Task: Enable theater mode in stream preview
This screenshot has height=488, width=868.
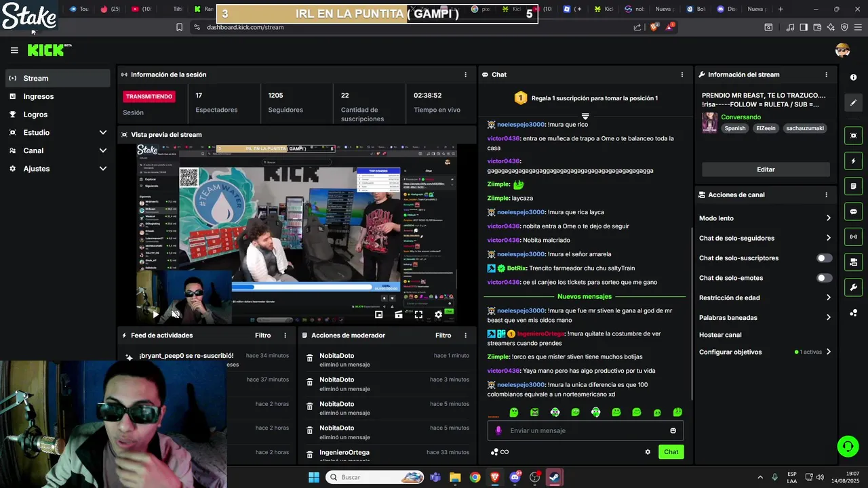Action: (x=399, y=314)
